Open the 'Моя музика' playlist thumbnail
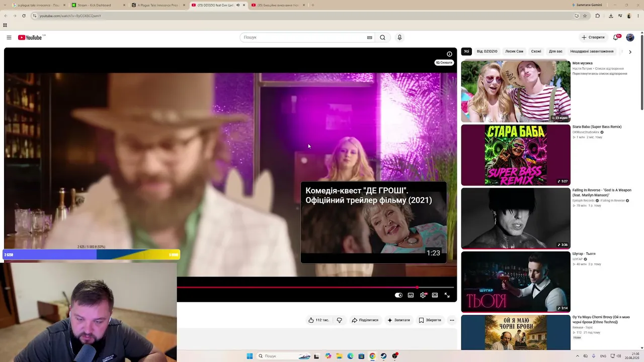The image size is (644, 362). pyautogui.click(x=516, y=92)
